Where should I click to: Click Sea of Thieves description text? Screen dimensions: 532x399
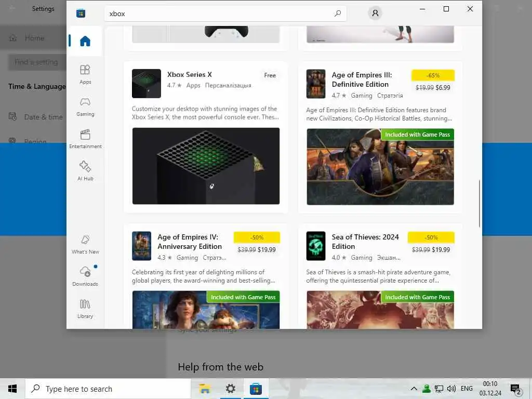pos(378,276)
